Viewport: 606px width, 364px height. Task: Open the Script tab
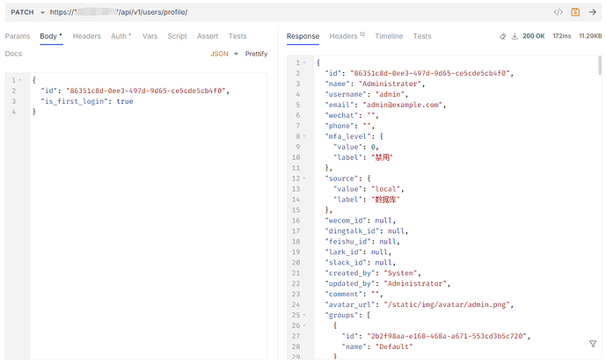click(x=177, y=36)
